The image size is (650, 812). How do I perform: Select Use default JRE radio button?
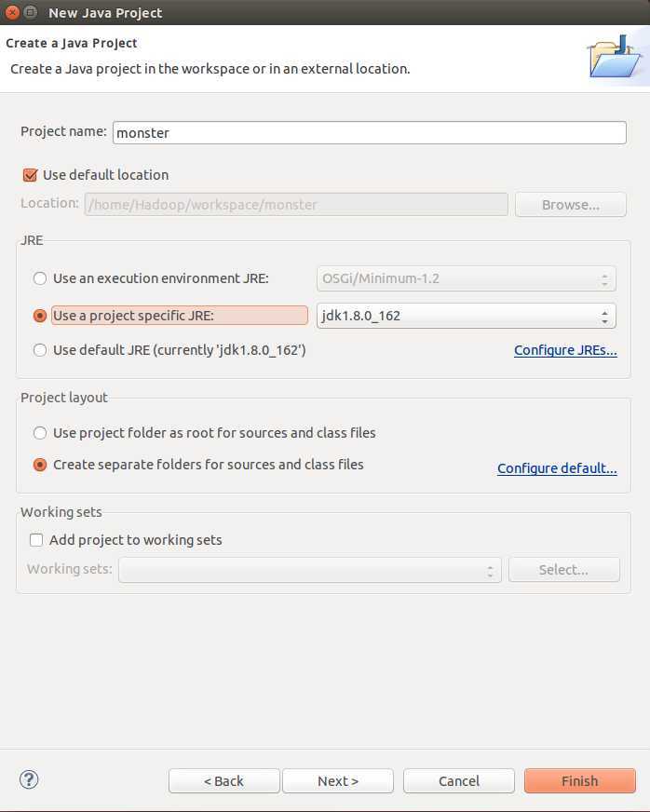(40, 350)
